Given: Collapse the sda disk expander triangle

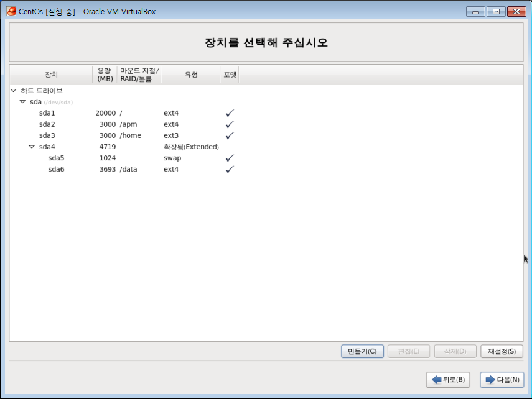Looking at the screenshot, I should tap(23, 102).
